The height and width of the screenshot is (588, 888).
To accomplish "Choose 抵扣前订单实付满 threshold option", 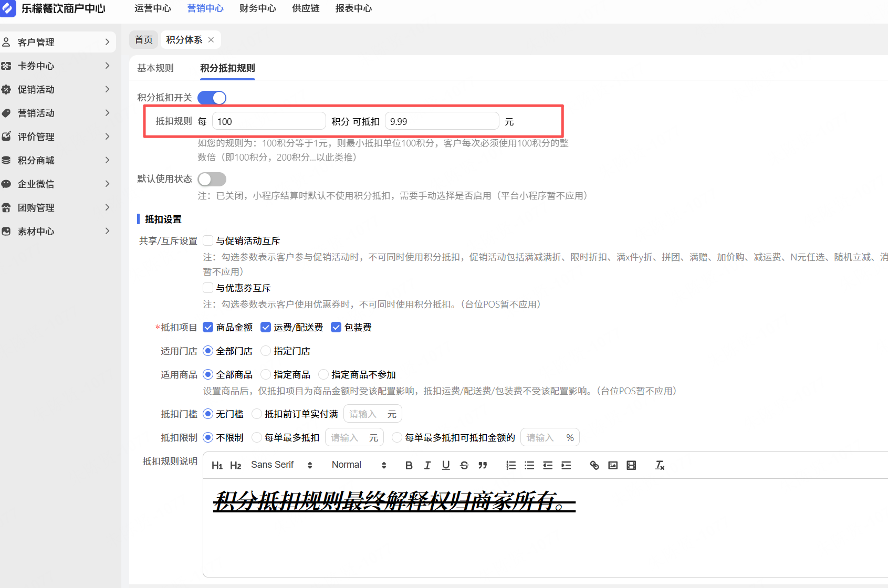I will click(x=257, y=414).
